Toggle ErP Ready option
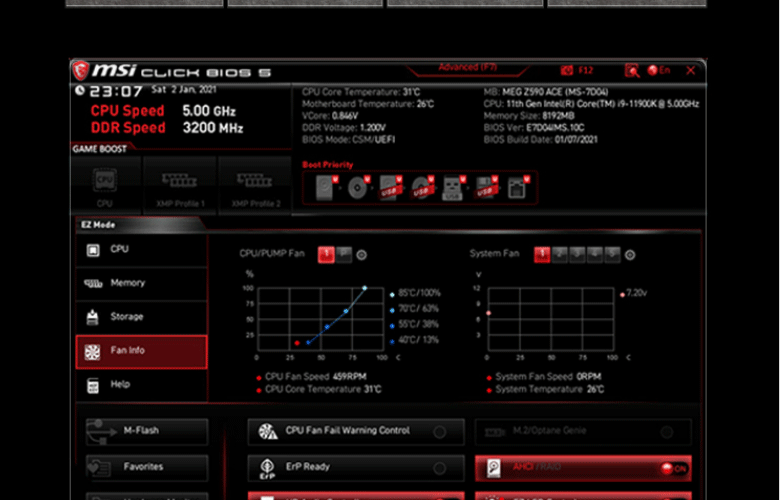The width and height of the screenshot is (782, 500). pyautogui.click(x=356, y=468)
